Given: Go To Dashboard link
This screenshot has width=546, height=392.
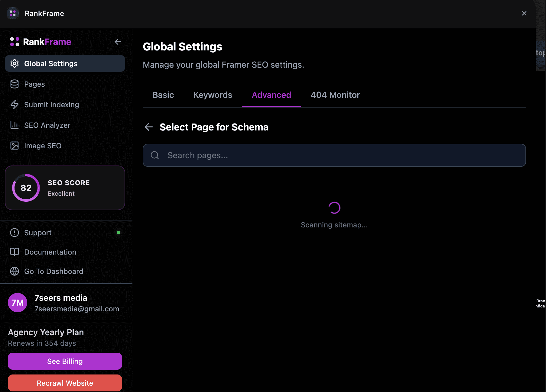Looking at the screenshot, I should click(x=65, y=271).
